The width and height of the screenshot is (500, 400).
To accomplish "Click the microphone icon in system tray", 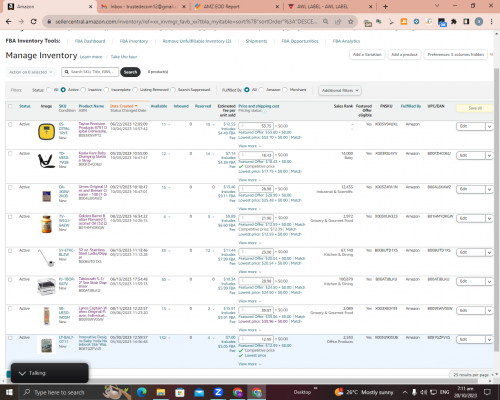I will point(414,392).
